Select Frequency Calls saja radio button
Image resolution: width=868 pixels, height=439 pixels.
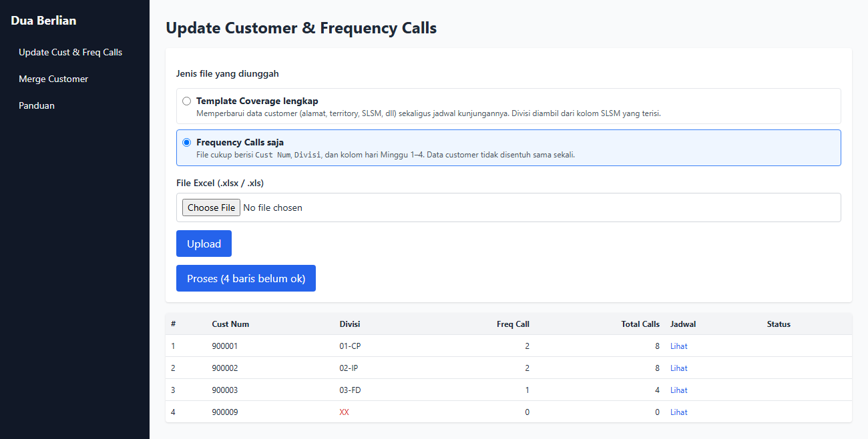(x=187, y=142)
